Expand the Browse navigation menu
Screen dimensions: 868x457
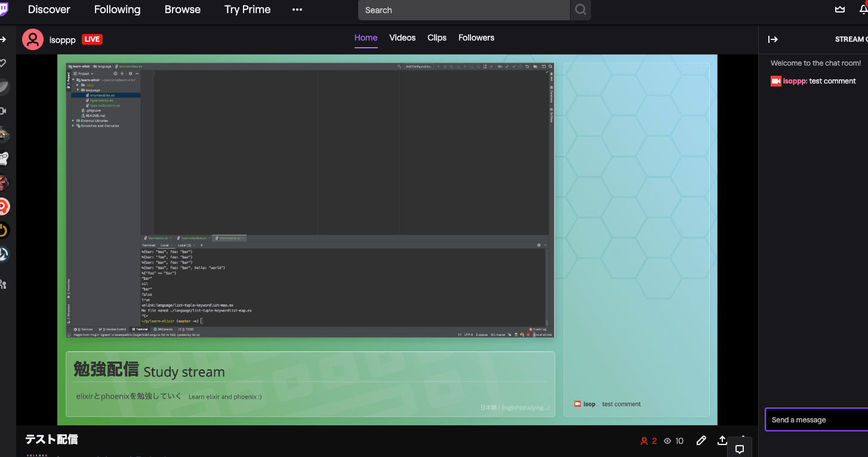(182, 9)
